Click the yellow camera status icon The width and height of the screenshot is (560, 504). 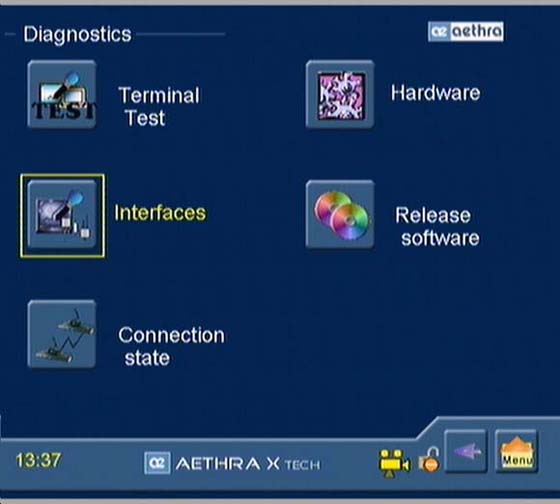pyautogui.click(x=394, y=463)
